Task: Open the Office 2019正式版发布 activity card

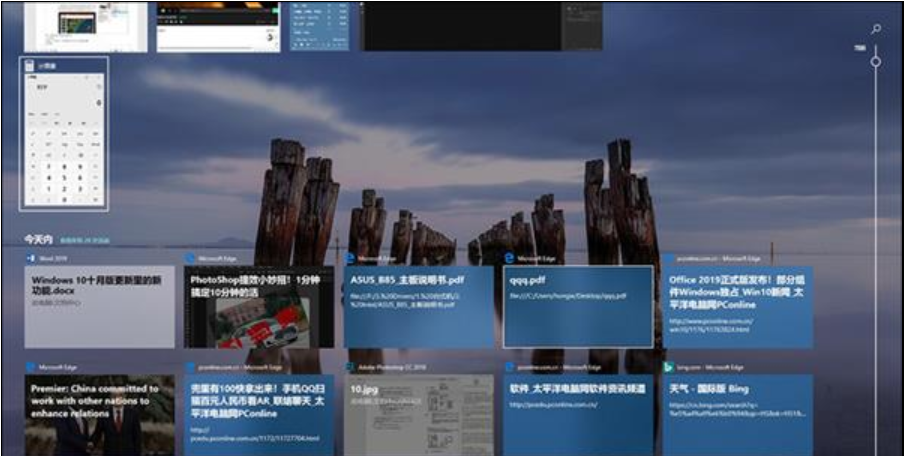Action: coord(738,307)
